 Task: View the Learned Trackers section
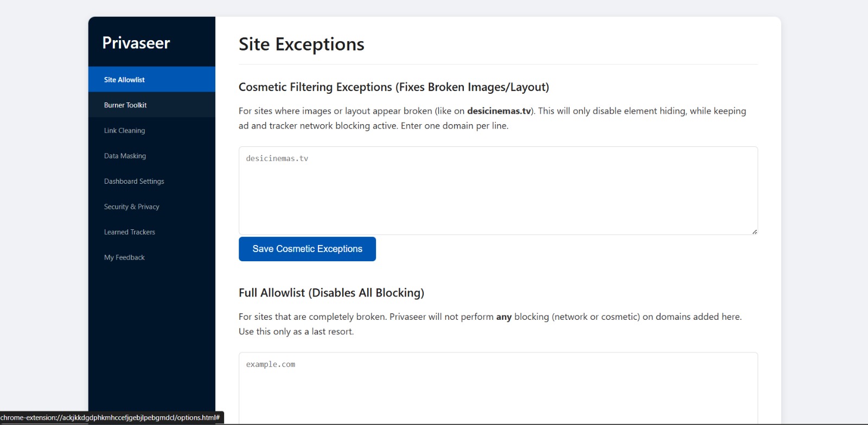129,232
